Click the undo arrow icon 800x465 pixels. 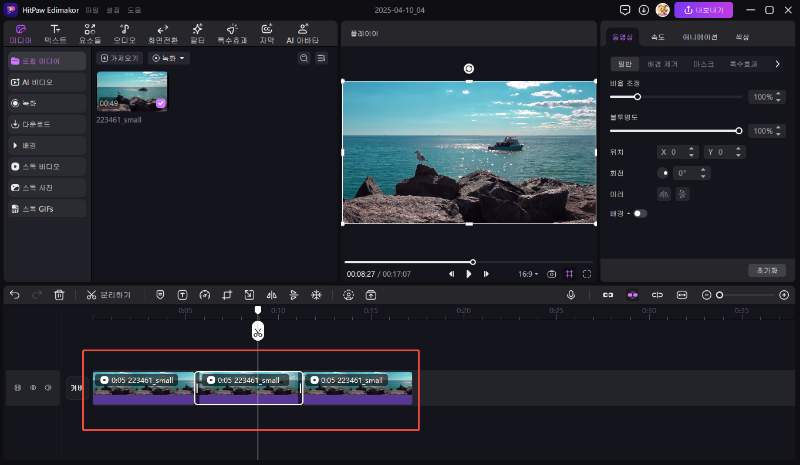point(15,295)
